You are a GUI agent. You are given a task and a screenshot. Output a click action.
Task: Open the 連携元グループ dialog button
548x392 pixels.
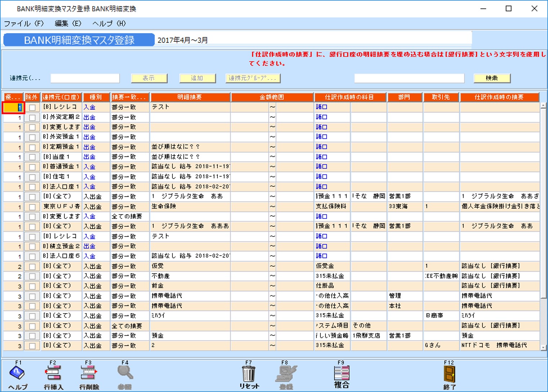(x=253, y=78)
